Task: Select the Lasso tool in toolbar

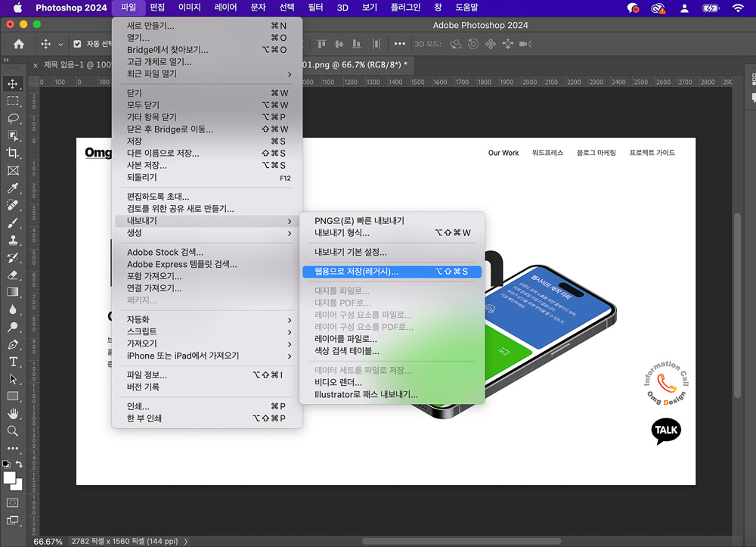Action: (13, 118)
